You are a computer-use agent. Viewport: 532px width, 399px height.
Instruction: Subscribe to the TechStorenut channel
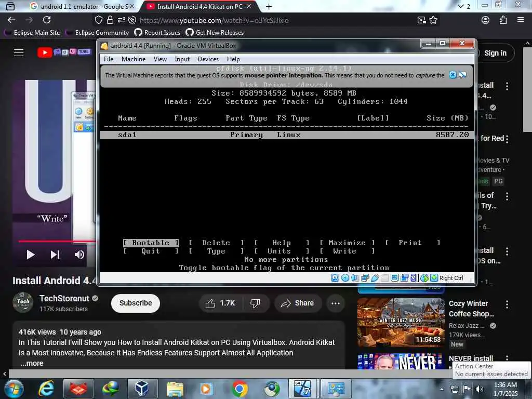[136, 303]
